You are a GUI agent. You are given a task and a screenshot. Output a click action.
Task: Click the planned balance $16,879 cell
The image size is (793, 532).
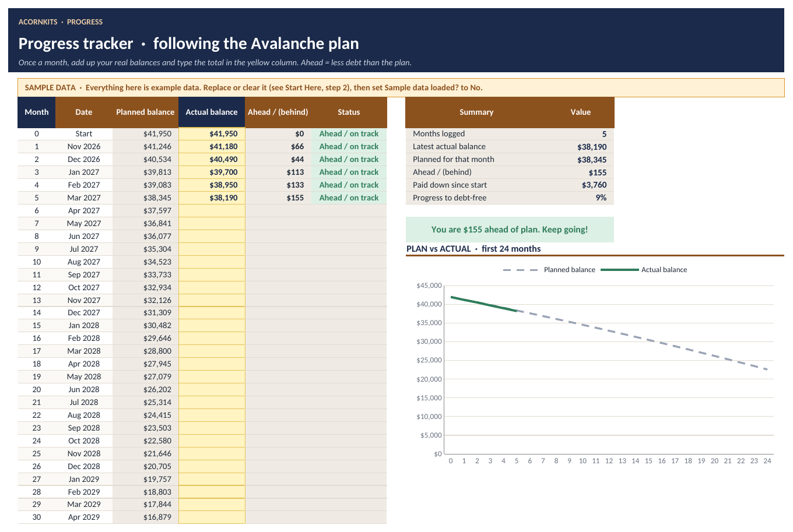click(145, 517)
